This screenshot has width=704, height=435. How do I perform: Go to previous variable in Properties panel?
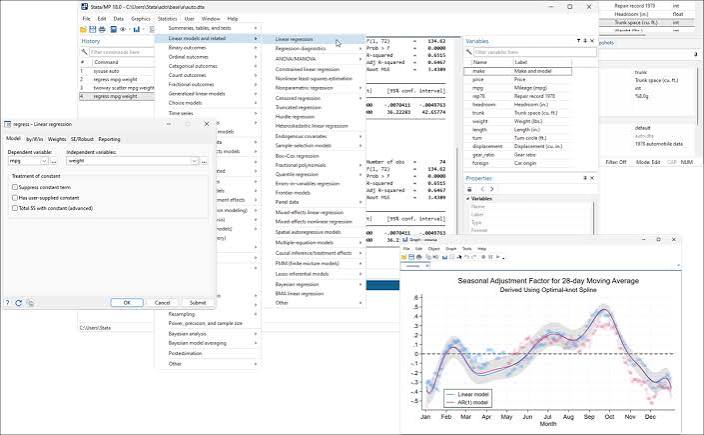483,189
